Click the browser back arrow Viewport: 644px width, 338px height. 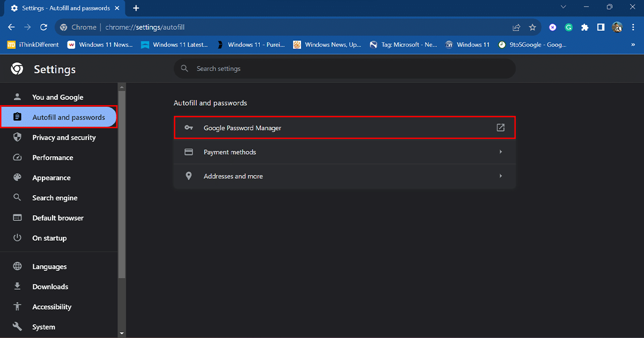tap(11, 27)
